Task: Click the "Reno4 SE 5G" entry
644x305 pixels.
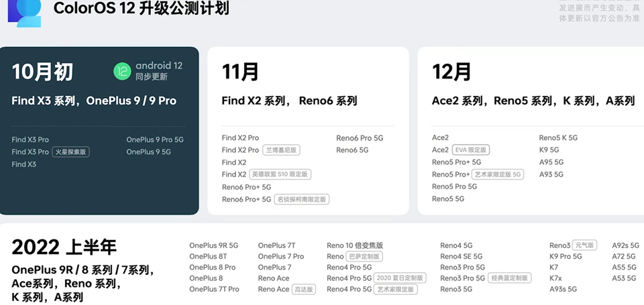Action: [462, 257]
